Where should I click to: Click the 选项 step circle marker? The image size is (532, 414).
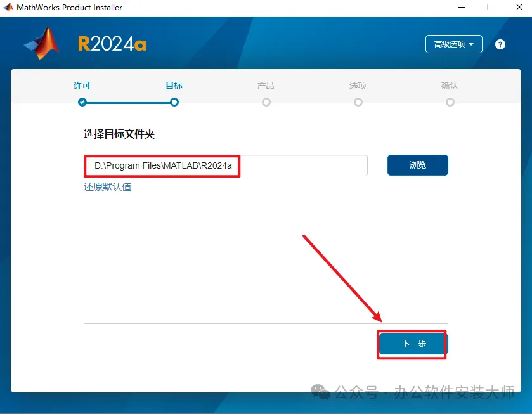click(358, 102)
